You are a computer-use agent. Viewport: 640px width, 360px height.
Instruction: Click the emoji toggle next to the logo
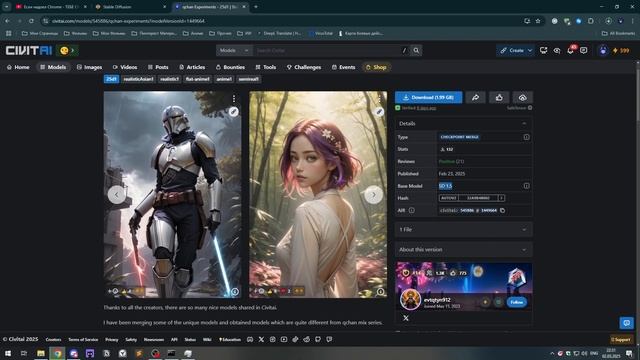pos(67,51)
